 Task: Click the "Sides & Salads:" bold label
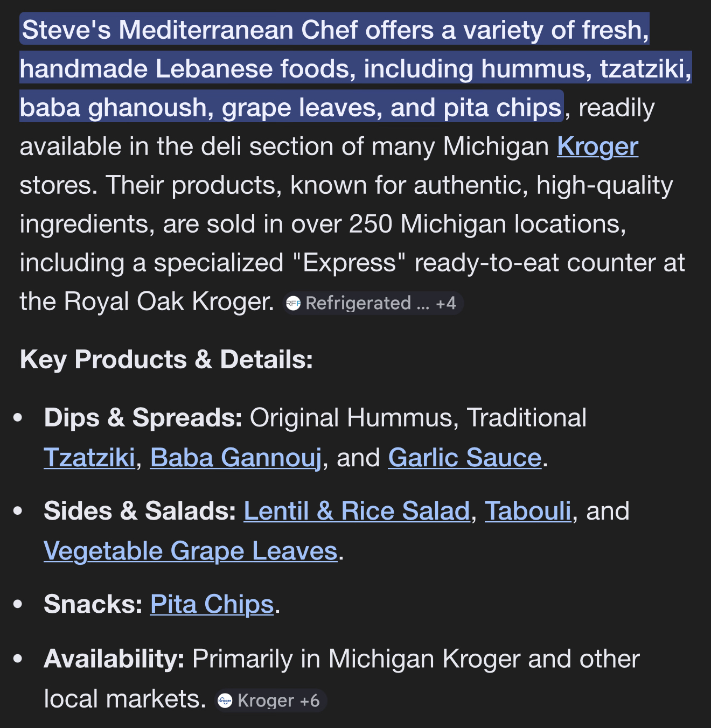point(140,511)
